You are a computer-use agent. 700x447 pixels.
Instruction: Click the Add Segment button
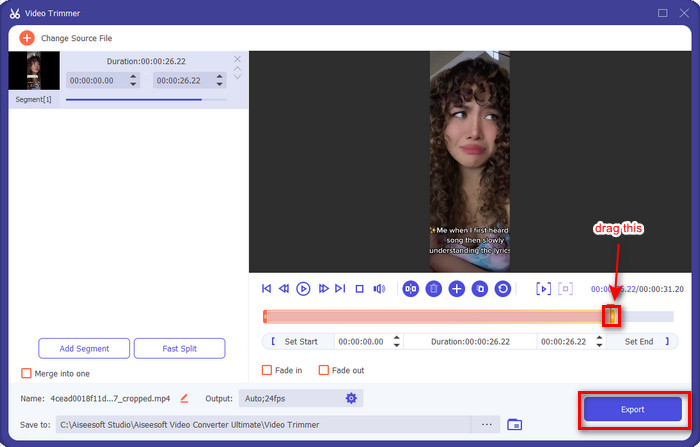click(84, 348)
